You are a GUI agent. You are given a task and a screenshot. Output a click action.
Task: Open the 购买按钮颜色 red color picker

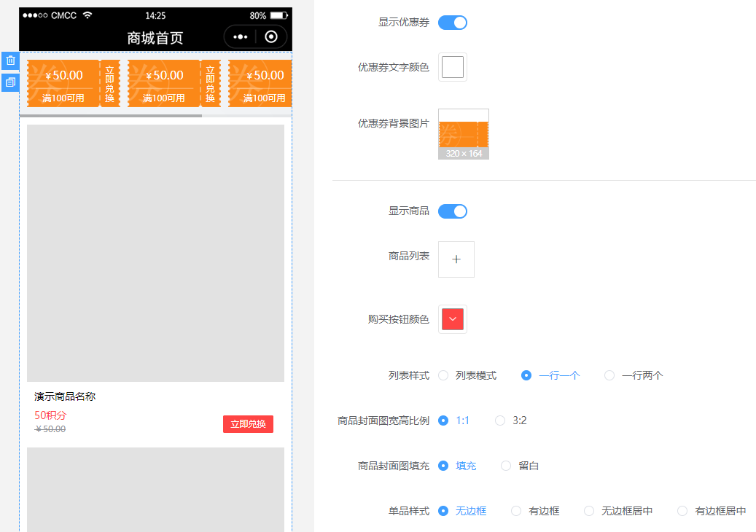[x=452, y=319]
